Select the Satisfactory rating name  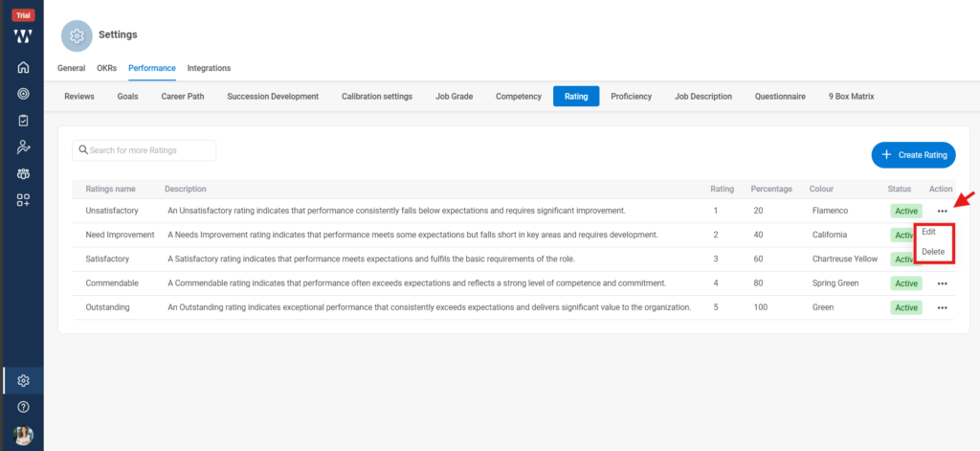coord(107,259)
